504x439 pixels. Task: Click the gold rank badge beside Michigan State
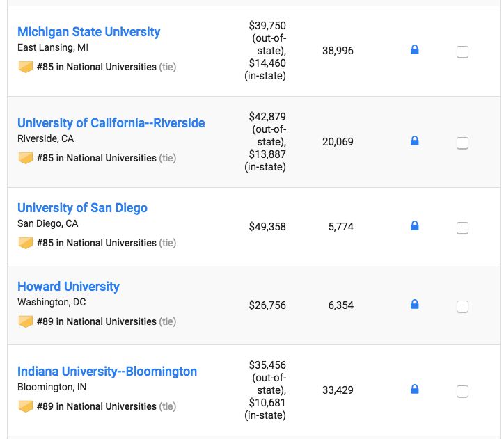point(26,67)
